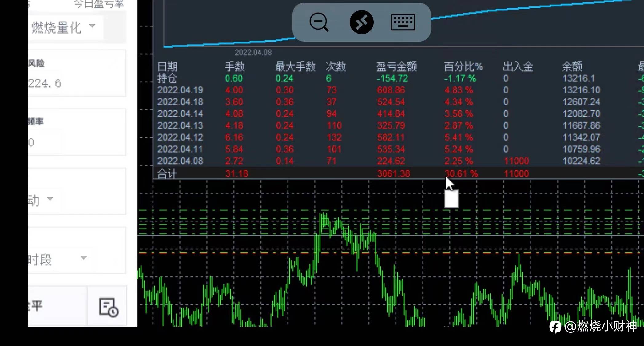644x346 pixels.
Task: Select the 今日盈亏率 header tab
Action: pyautogui.click(x=98, y=4)
